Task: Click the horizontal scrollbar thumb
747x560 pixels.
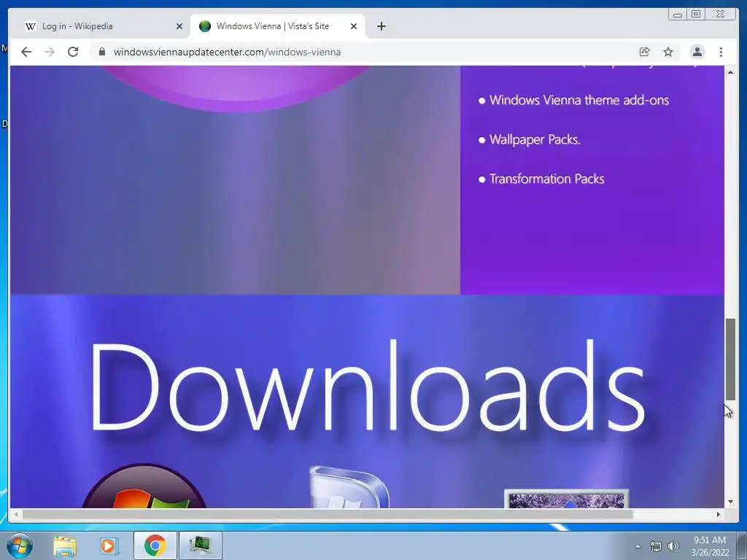Action: tap(328, 514)
